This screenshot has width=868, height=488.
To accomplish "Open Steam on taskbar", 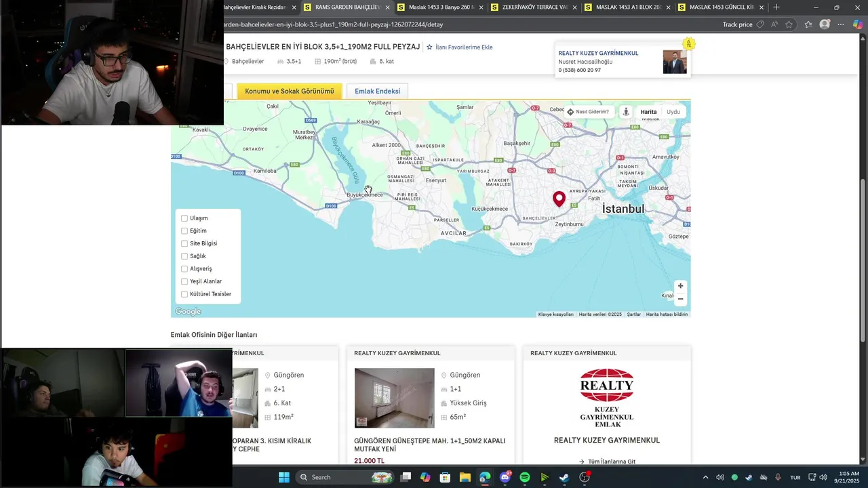I will pyautogui.click(x=564, y=477).
